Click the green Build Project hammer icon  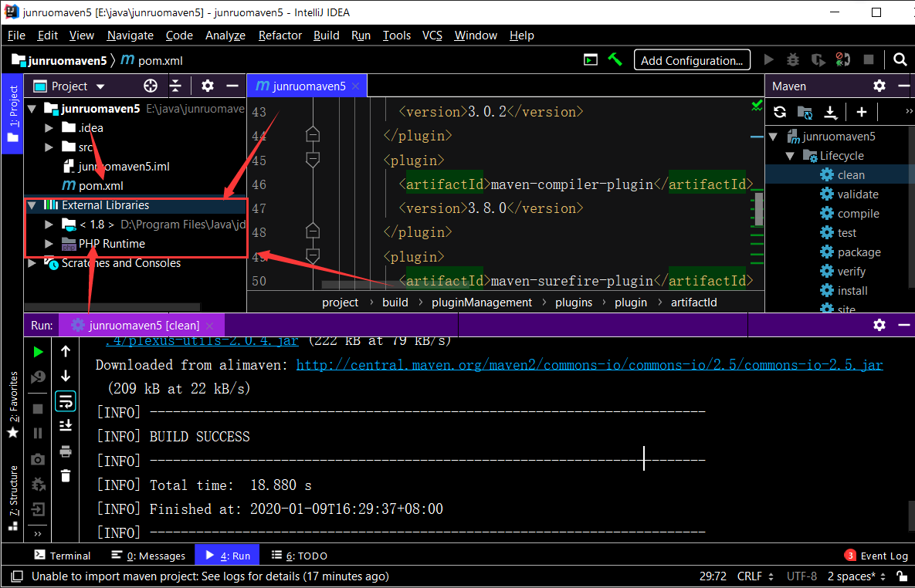pyautogui.click(x=615, y=59)
